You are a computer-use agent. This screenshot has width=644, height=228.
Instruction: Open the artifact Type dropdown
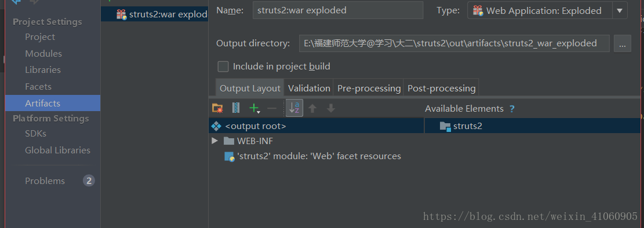pyautogui.click(x=620, y=10)
